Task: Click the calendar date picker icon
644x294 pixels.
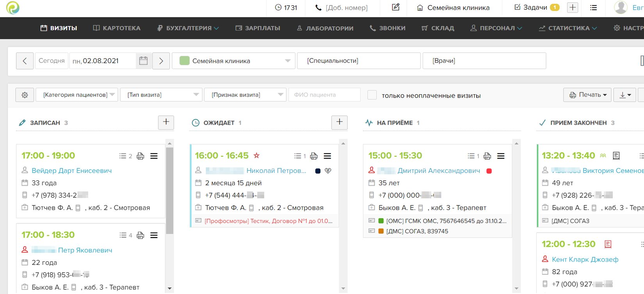Action: 143,61
